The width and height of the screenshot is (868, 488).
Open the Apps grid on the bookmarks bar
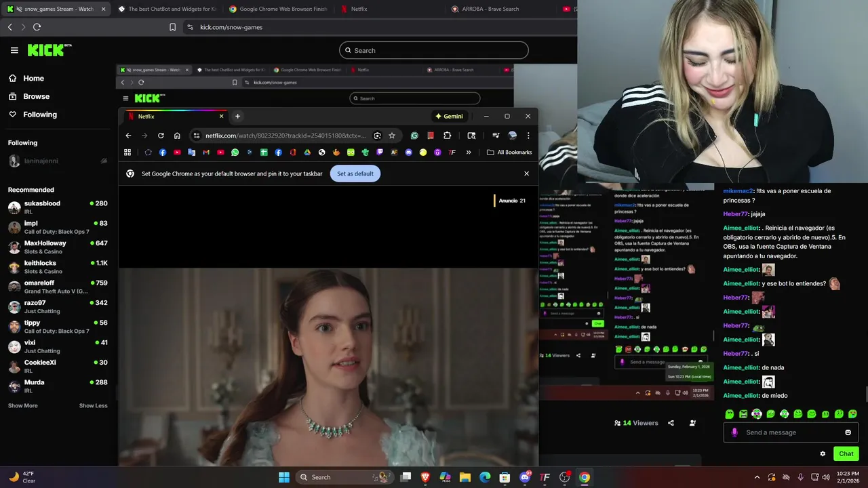tap(127, 152)
